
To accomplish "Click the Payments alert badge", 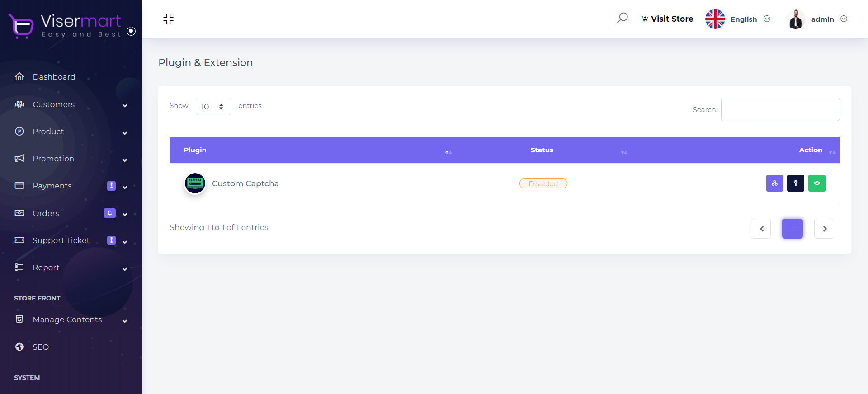I will pyautogui.click(x=111, y=186).
